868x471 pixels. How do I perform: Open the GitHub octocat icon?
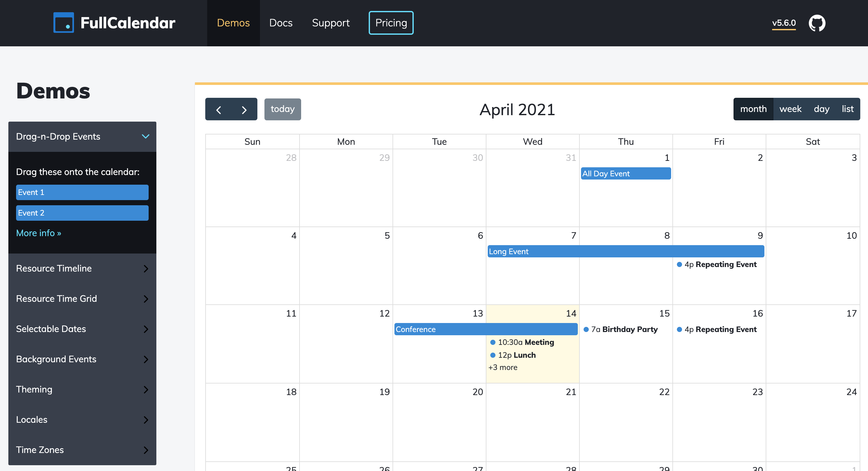click(x=817, y=23)
